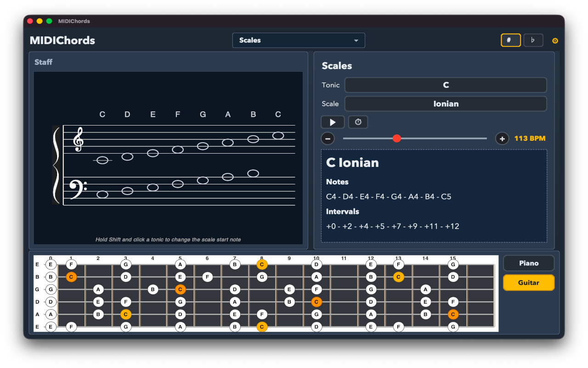Image resolution: width=588 pixels, height=368 pixels.
Task: Open settings with the gear icon
Action: (x=555, y=40)
